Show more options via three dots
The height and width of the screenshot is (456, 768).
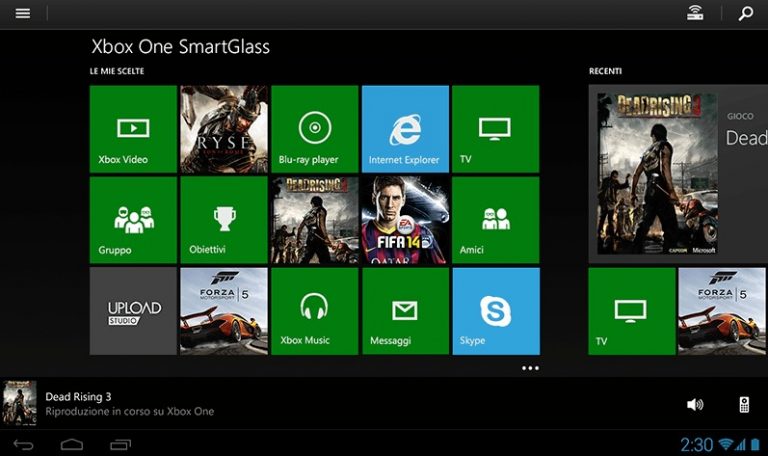coord(530,368)
